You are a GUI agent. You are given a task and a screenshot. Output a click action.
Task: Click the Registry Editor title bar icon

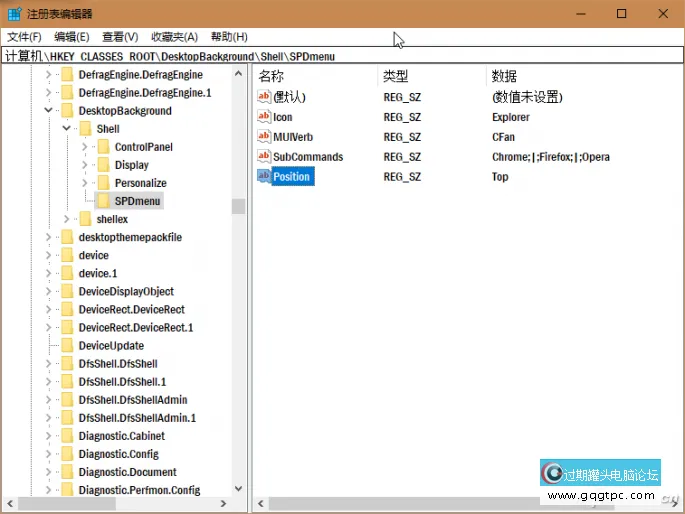(14, 14)
